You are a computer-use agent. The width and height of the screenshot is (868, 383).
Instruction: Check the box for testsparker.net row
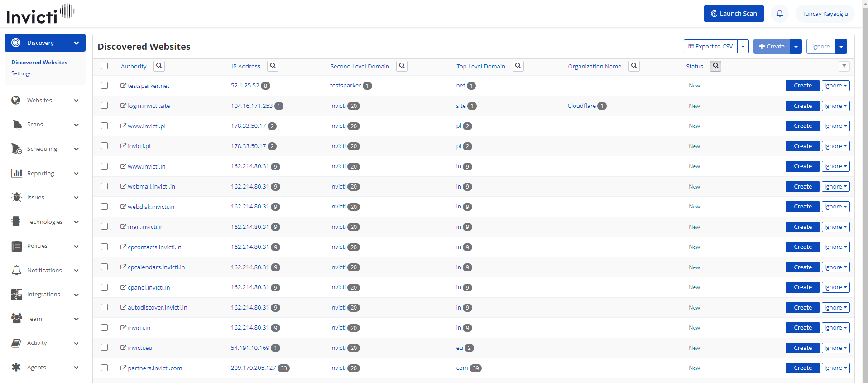(x=105, y=85)
